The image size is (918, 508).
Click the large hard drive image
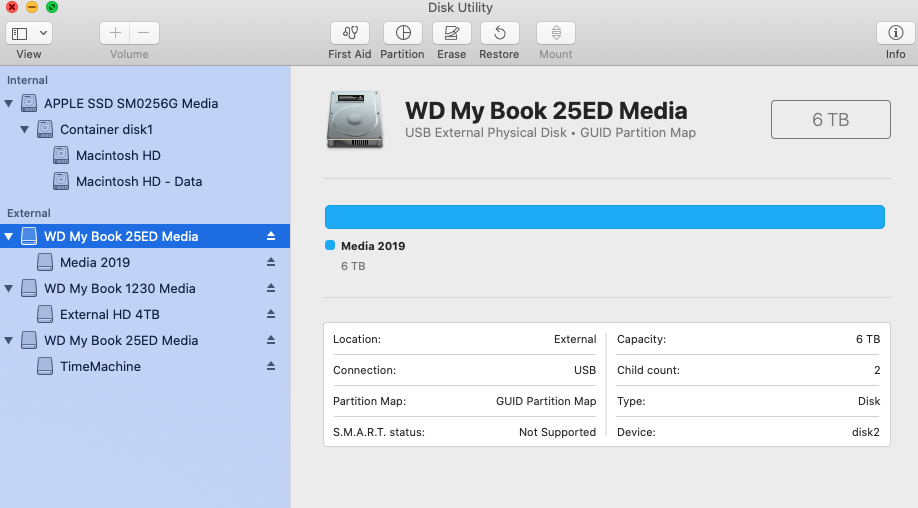(x=355, y=119)
